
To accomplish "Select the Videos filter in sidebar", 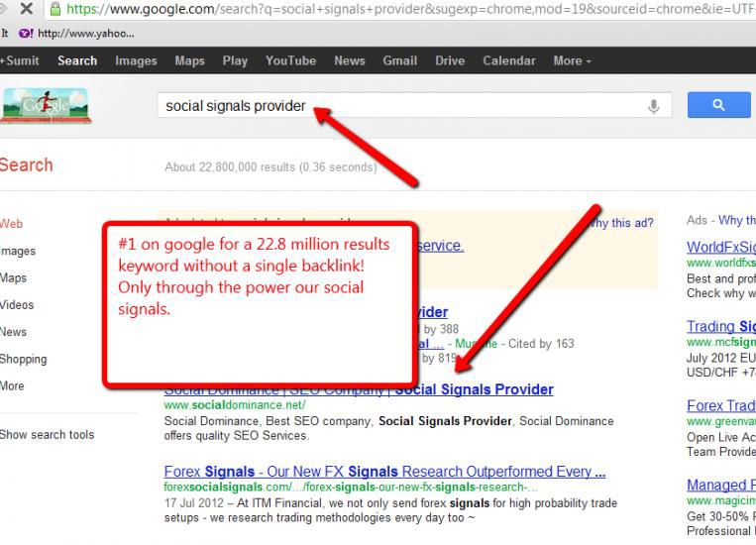I will 17,305.
